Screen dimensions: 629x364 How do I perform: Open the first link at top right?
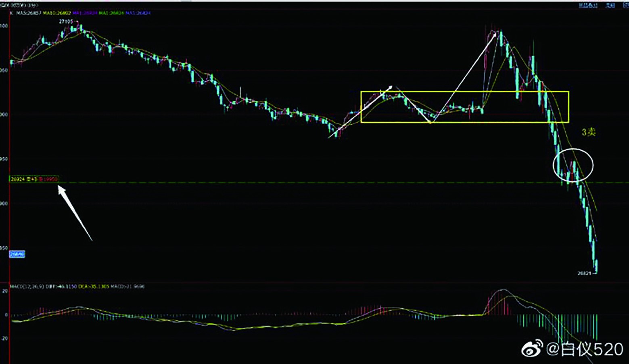(x=588, y=5)
